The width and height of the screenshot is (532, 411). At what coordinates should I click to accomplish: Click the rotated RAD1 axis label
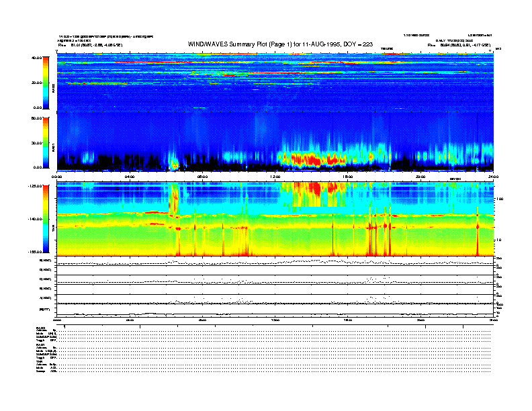coord(53,147)
